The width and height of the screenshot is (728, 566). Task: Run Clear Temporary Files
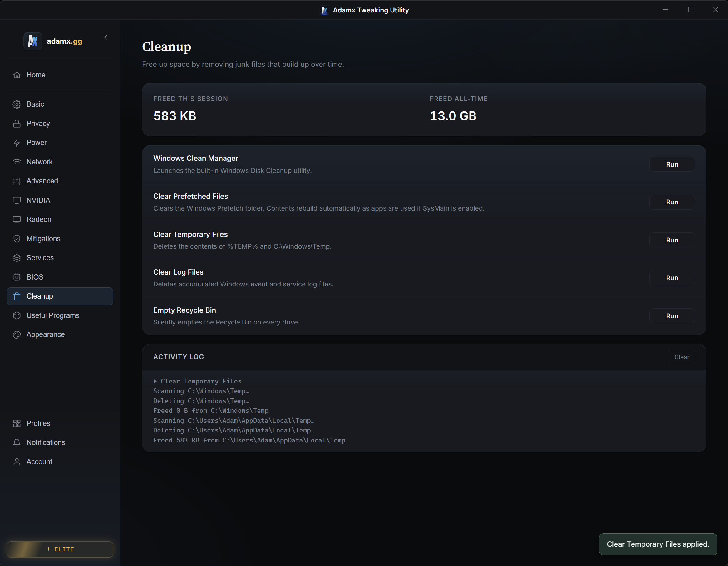pos(672,240)
